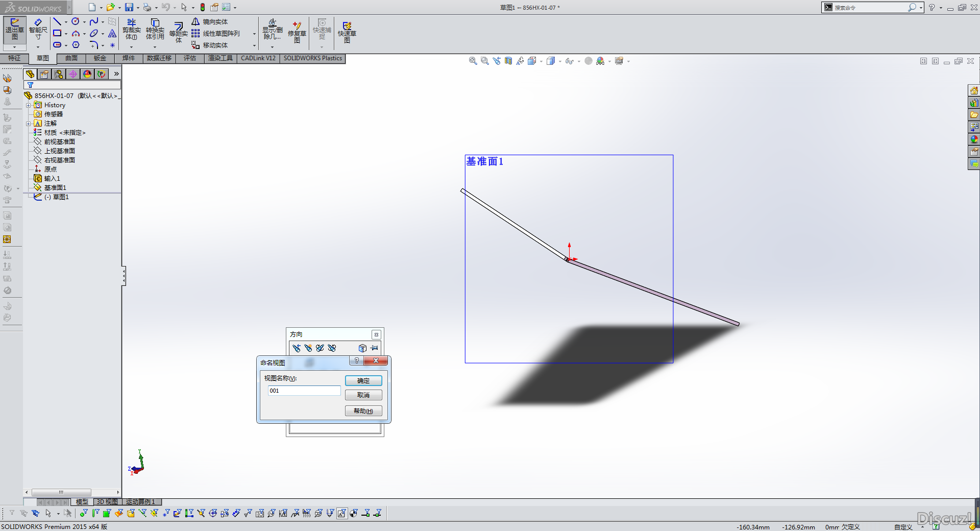Viewport: 980px width, 531px height.
Task: Toggle the Filter Vertices selection filter
Action: click(x=83, y=513)
